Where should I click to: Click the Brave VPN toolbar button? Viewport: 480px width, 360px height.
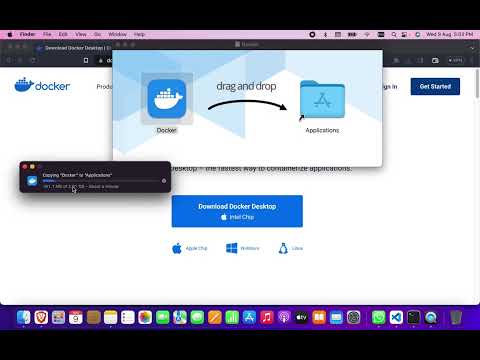[x=455, y=60]
